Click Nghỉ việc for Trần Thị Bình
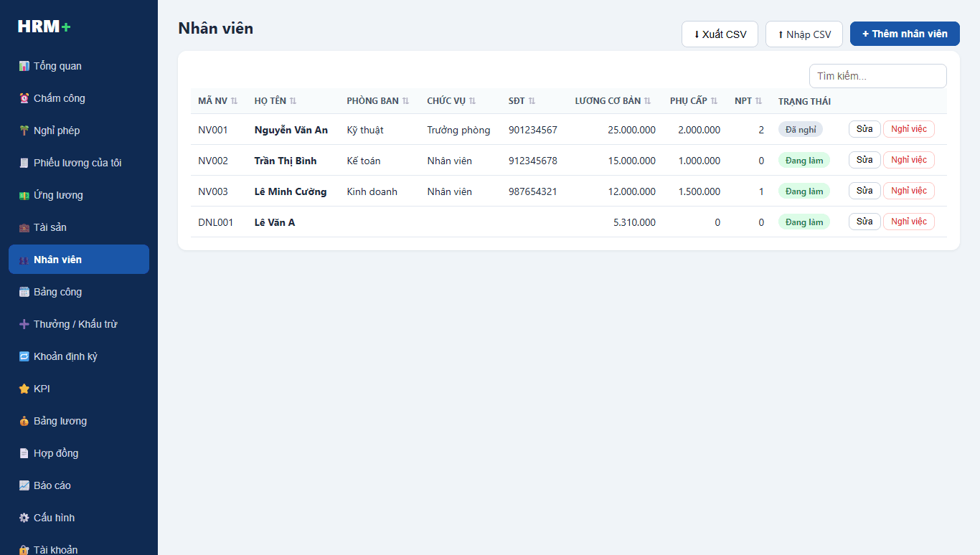The image size is (980, 555). pos(909,160)
